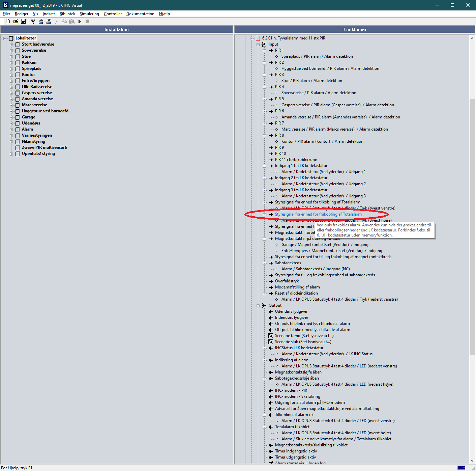Expand the Varmestyringen tree node
This screenshot has height=471, width=476.
11,135
